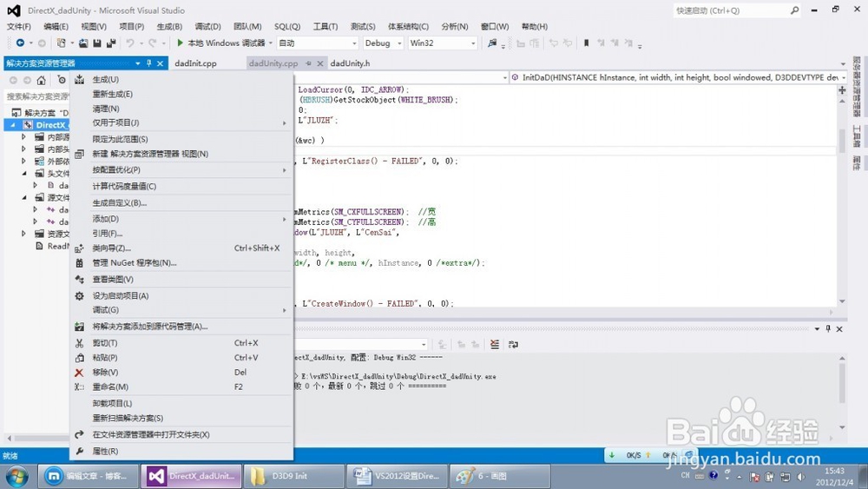Click the volume icon in the system tray
This screenshot has width=868, height=489.
[x=800, y=476]
